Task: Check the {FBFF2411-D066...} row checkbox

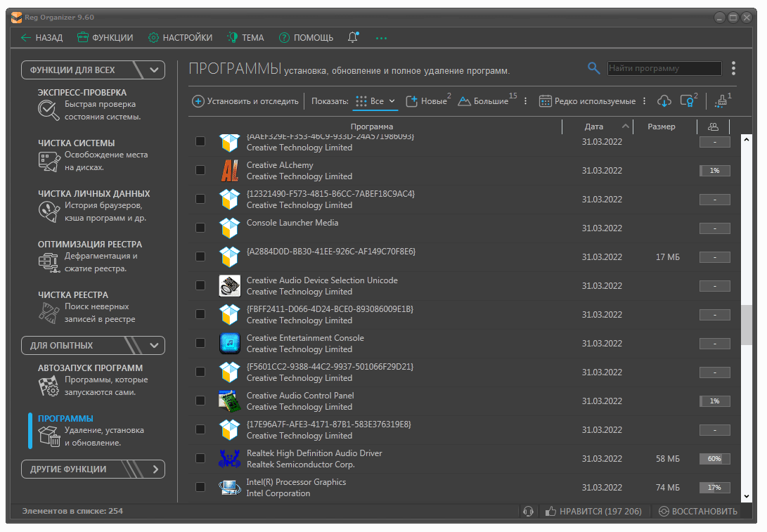Action: pyautogui.click(x=200, y=314)
